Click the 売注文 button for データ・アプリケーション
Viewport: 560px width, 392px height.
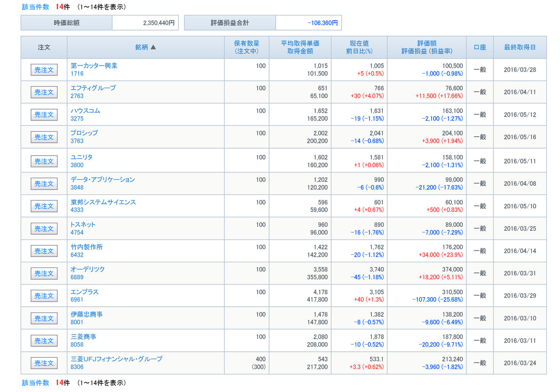tap(44, 184)
